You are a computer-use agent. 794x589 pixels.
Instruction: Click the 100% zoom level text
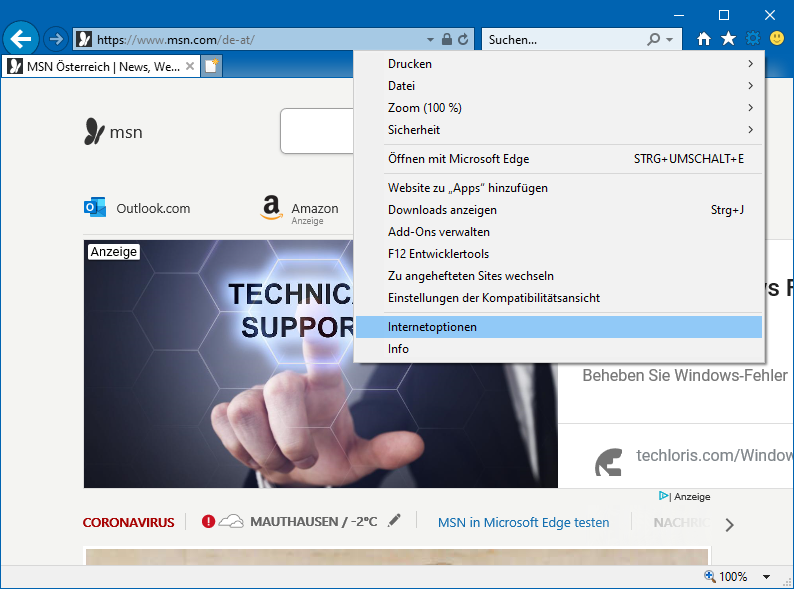(733, 576)
